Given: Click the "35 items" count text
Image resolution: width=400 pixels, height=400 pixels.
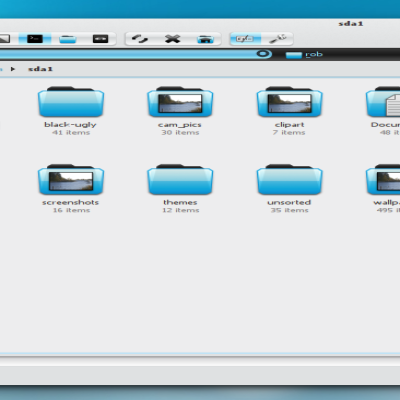Looking at the screenshot, I should (290, 210).
